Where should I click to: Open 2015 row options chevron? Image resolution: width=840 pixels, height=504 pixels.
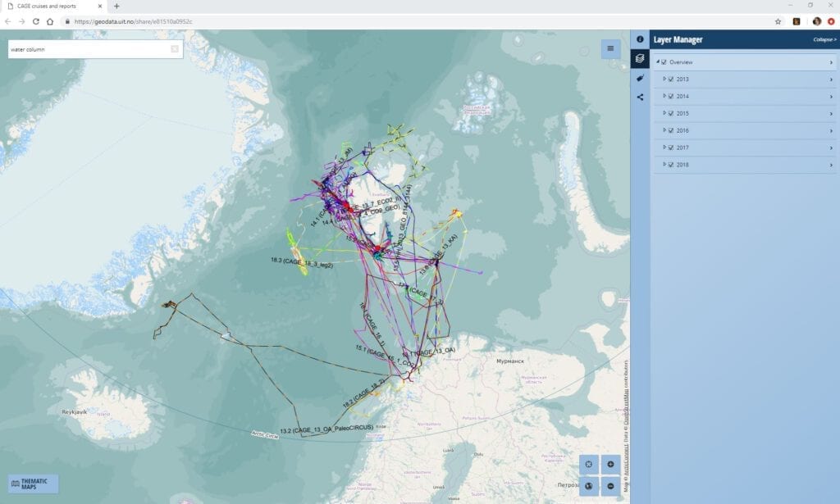pos(831,114)
